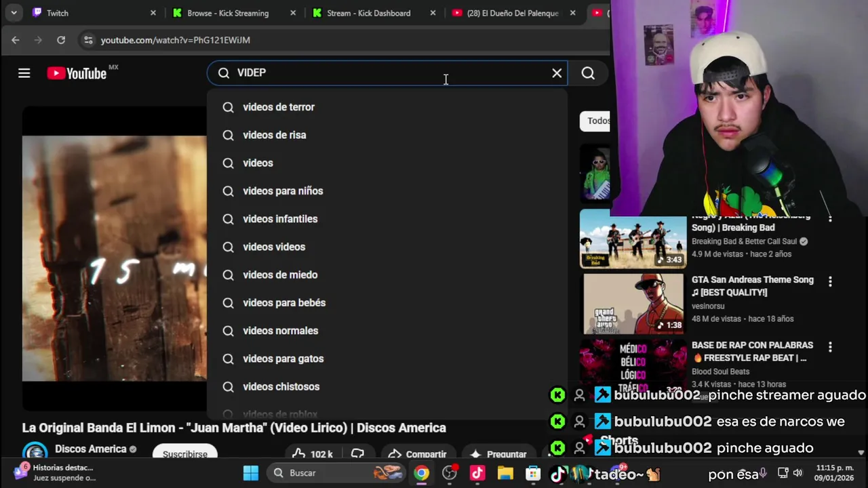Screen dimensions: 868x488
Task: Run the search with the magnifier button
Action: [588, 73]
